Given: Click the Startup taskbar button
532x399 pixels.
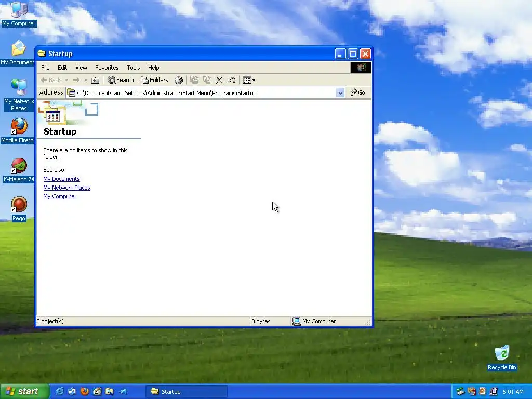Looking at the screenshot, I should tap(187, 392).
